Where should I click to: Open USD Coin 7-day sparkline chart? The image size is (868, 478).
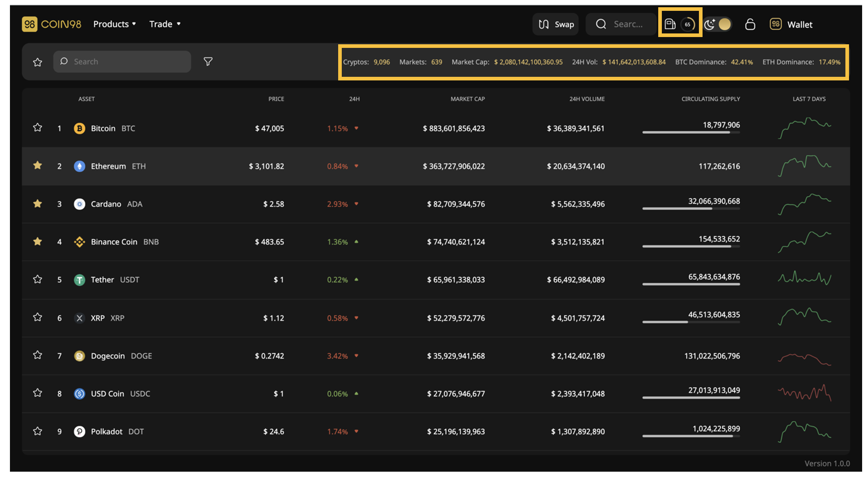(805, 393)
